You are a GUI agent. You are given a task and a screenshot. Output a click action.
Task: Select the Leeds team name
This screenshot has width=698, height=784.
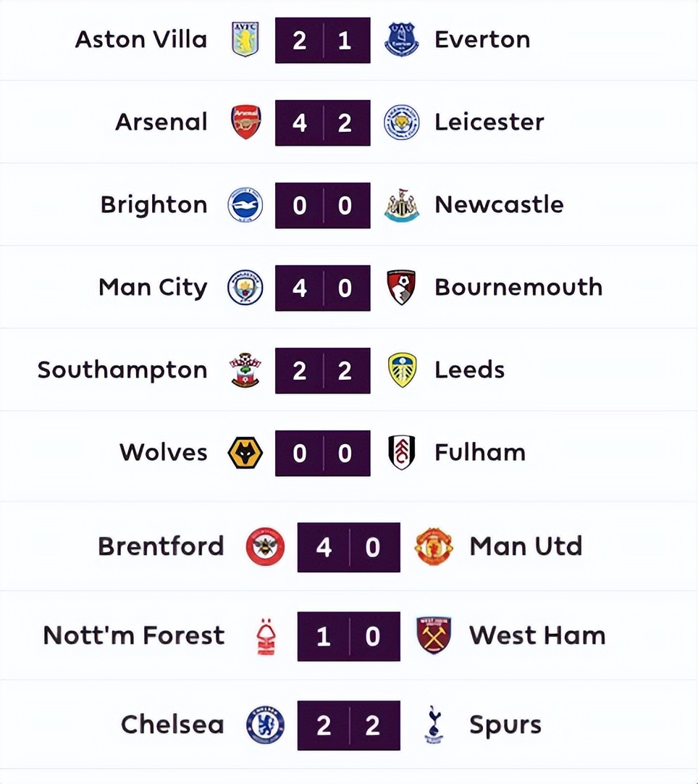point(469,370)
